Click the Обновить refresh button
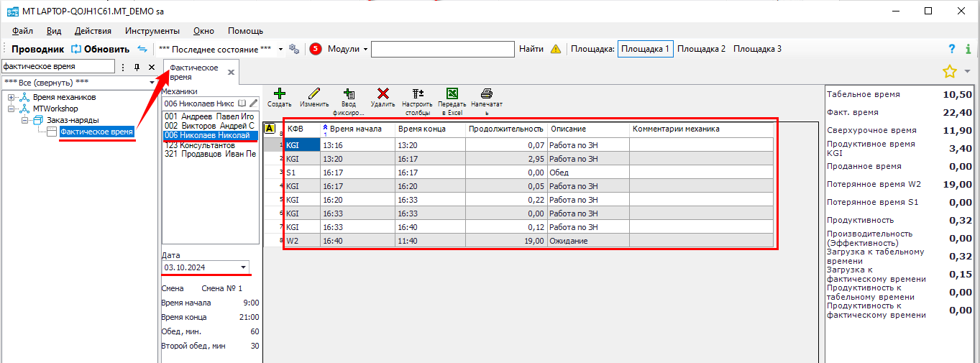The height and width of the screenshot is (363, 980). coord(100,49)
